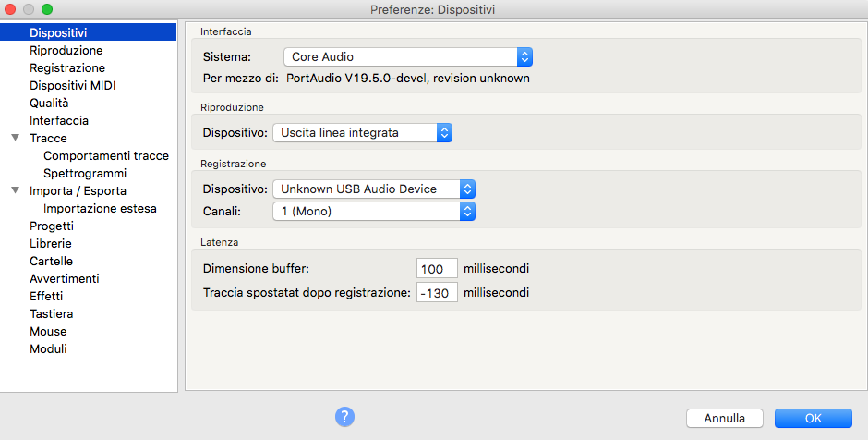Select the Tracce category
The height and width of the screenshot is (440, 868).
(48, 138)
